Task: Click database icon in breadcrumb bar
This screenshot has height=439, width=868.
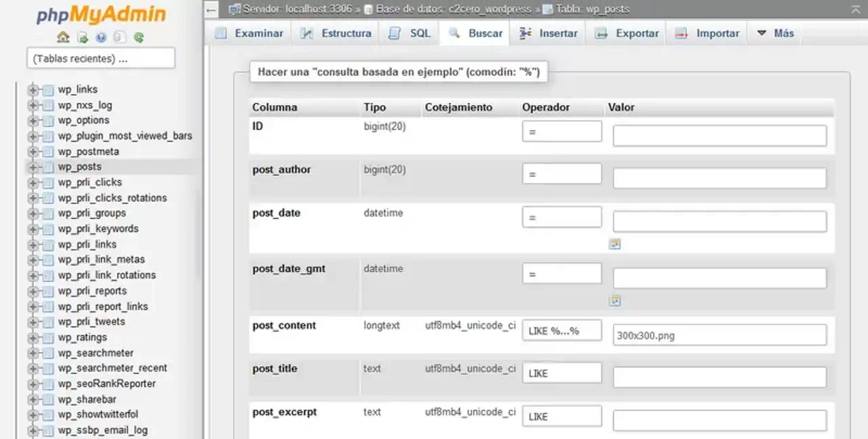Action: coord(368,9)
